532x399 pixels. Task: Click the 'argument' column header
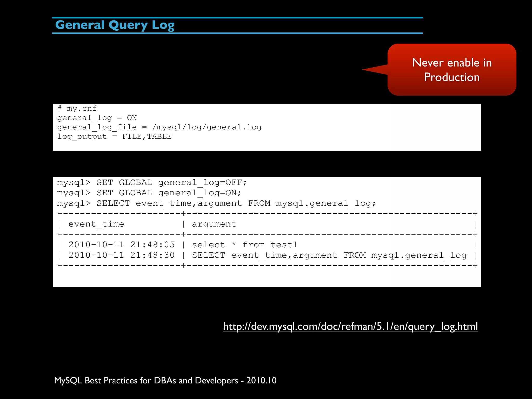(x=214, y=224)
